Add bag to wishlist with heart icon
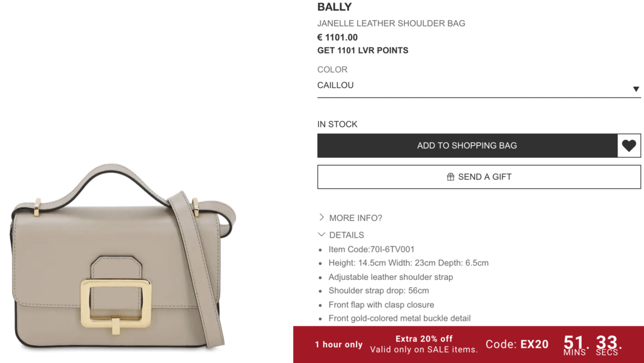 (629, 145)
